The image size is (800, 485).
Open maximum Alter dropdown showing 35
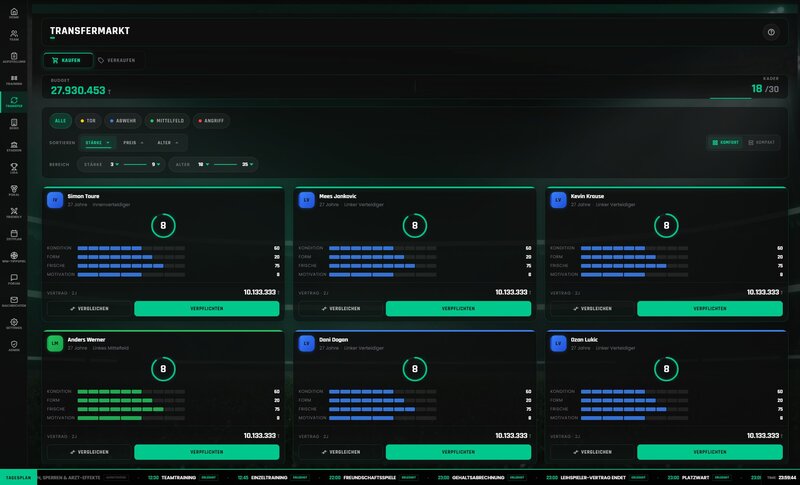(247, 164)
